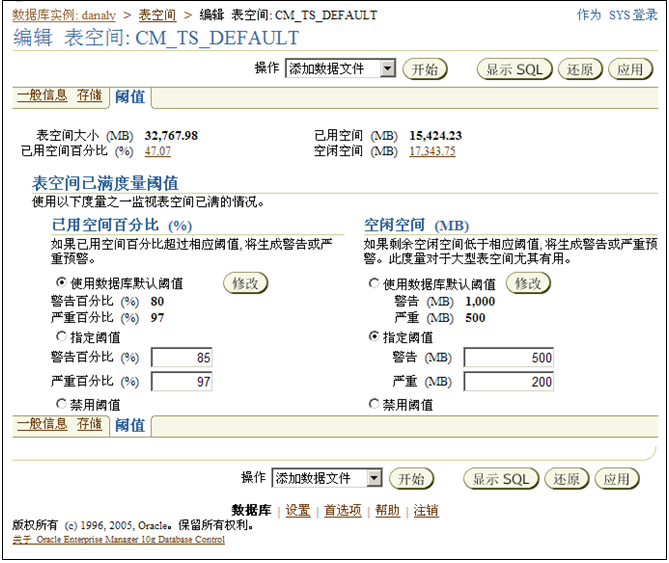Select 使用数据库默认阈值 under 空闲空间
Image resolution: width=669 pixels, height=563 pixels.
[x=374, y=283]
